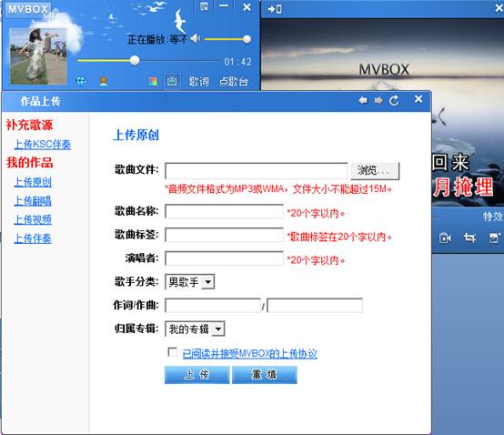Click the camera record icon in video panel

[x=445, y=238]
